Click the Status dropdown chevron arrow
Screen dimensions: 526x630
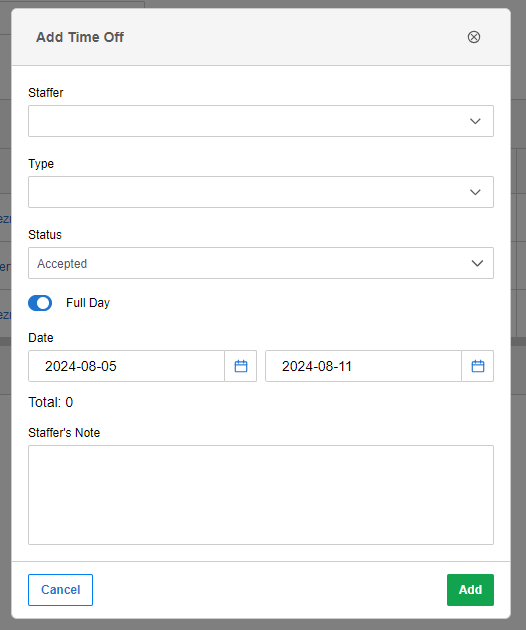[477, 263]
